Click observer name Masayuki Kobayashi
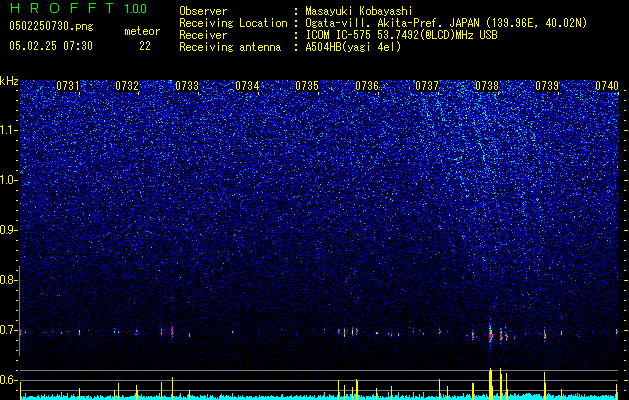629x400 pixels. [359, 11]
